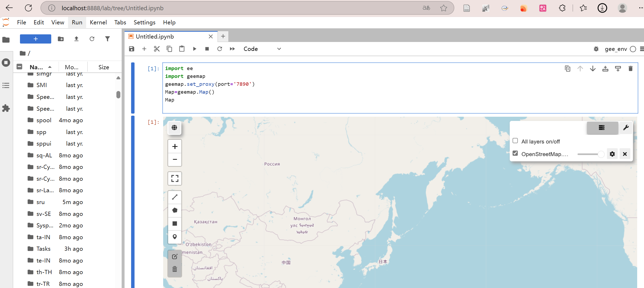Click the blue new launcher button
The height and width of the screenshot is (288, 644).
(35, 39)
